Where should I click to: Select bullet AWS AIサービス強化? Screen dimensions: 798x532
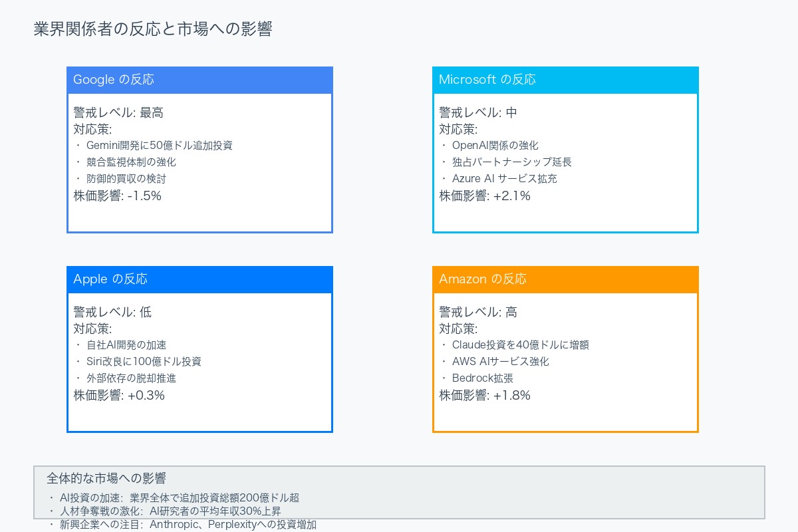495,362
